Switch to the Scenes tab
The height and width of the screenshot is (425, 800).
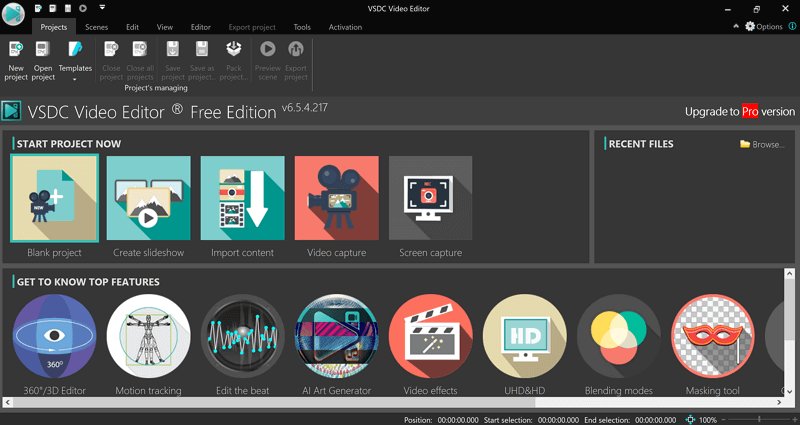(96, 27)
